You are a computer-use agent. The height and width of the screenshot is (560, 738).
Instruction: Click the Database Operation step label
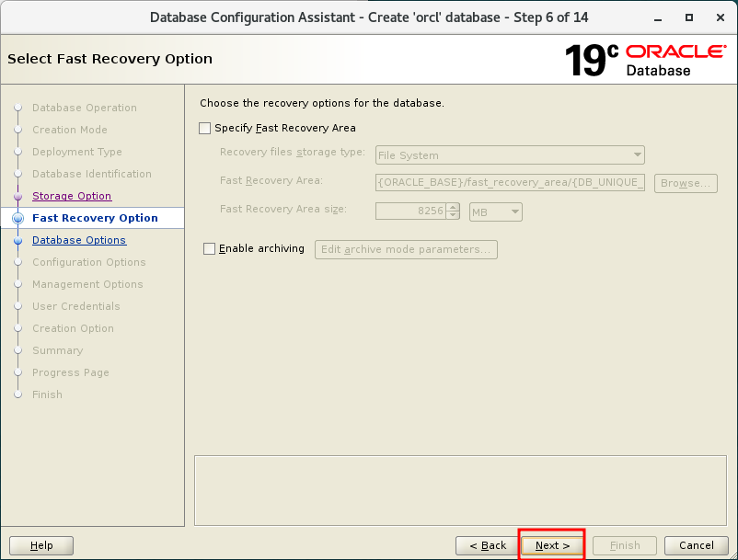pyautogui.click(x=85, y=108)
